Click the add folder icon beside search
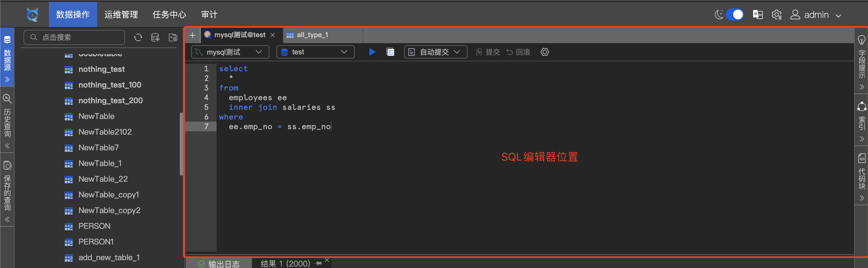Image resolution: width=868 pixels, height=268 pixels. [x=173, y=37]
